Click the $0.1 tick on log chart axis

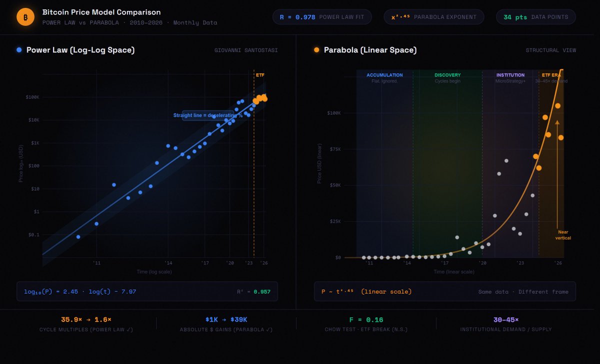tap(34, 234)
